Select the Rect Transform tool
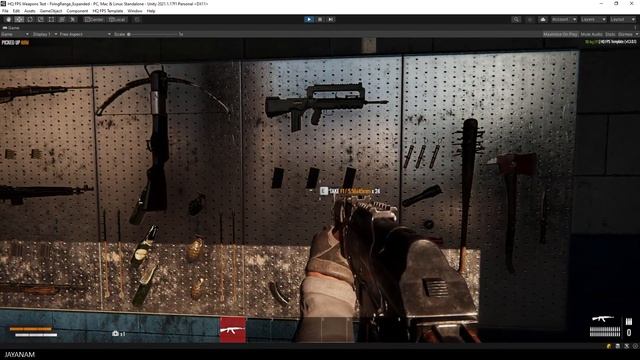This screenshot has width=640, height=360. (51, 19)
